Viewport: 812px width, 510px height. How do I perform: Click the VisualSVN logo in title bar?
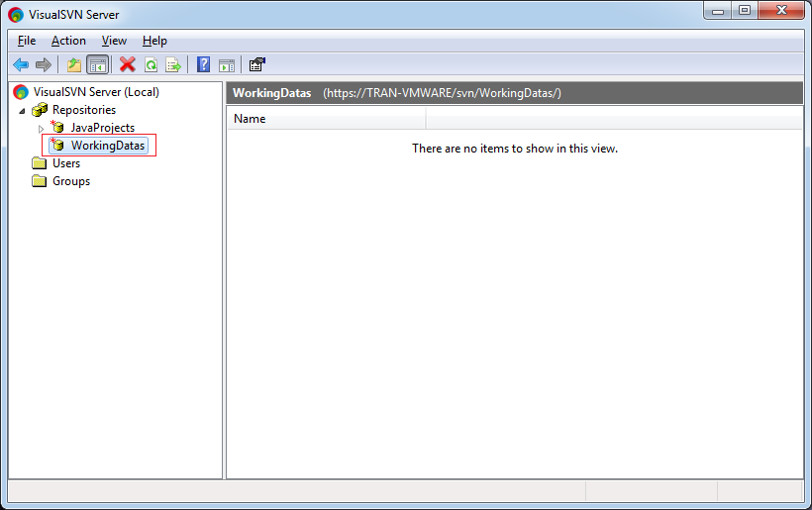click(16, 15)
